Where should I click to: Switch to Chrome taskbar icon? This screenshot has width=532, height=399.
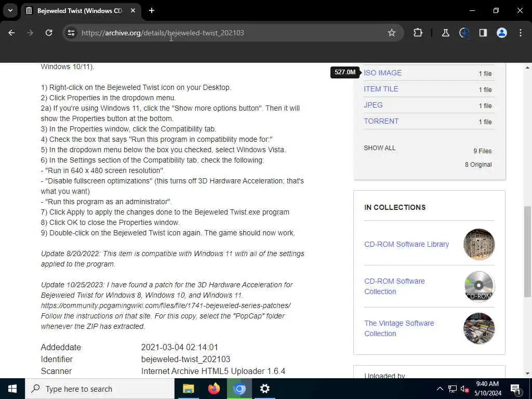tap(239, 389)
